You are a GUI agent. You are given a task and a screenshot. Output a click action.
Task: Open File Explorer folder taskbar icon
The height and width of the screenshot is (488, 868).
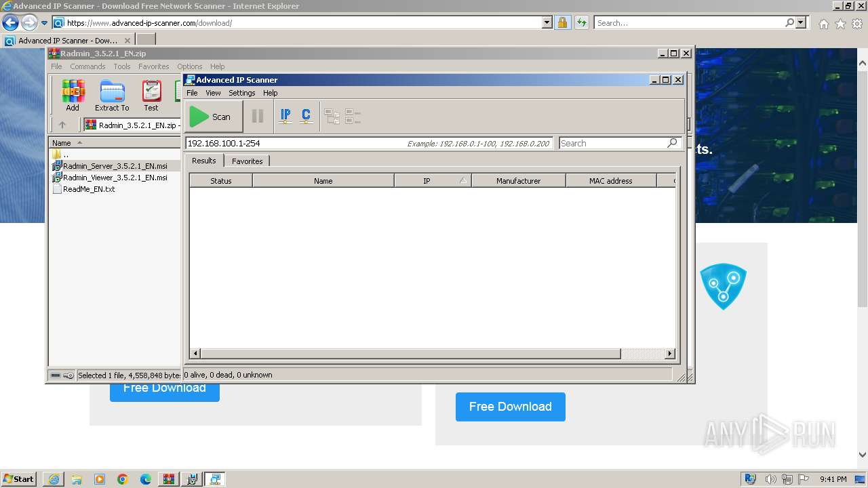(77, 479)
